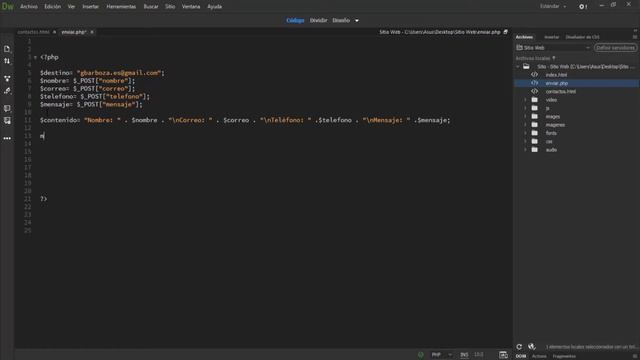Click the code icon beside contactos.html
The image size is (640, 360).
[534, 91]
